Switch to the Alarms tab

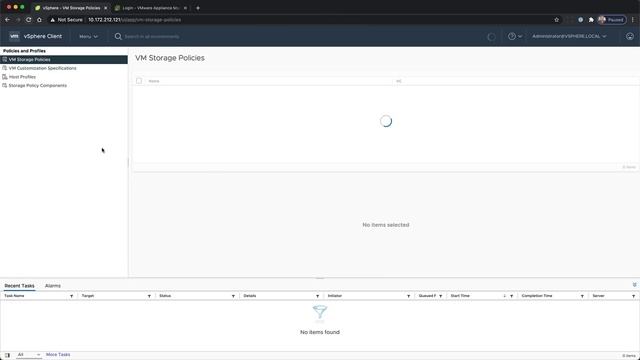tap(53, 286)
